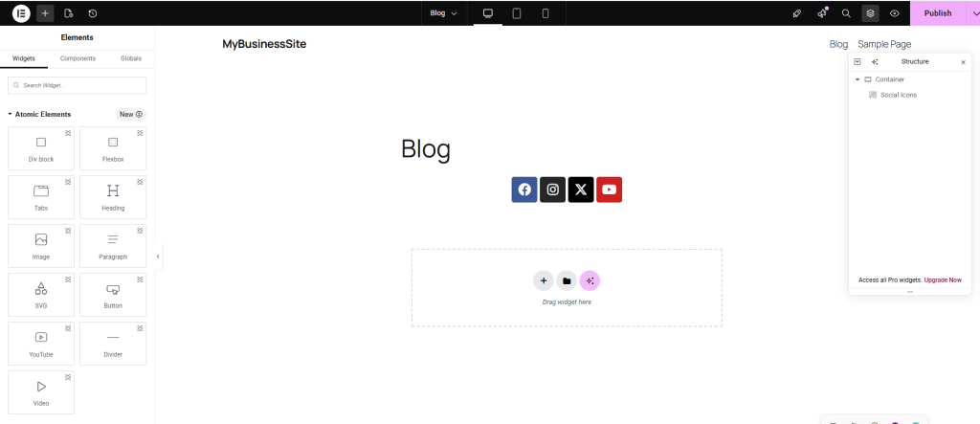Select the Divider widget
This screenshot has width=980, height=424.
pos(113,344)
